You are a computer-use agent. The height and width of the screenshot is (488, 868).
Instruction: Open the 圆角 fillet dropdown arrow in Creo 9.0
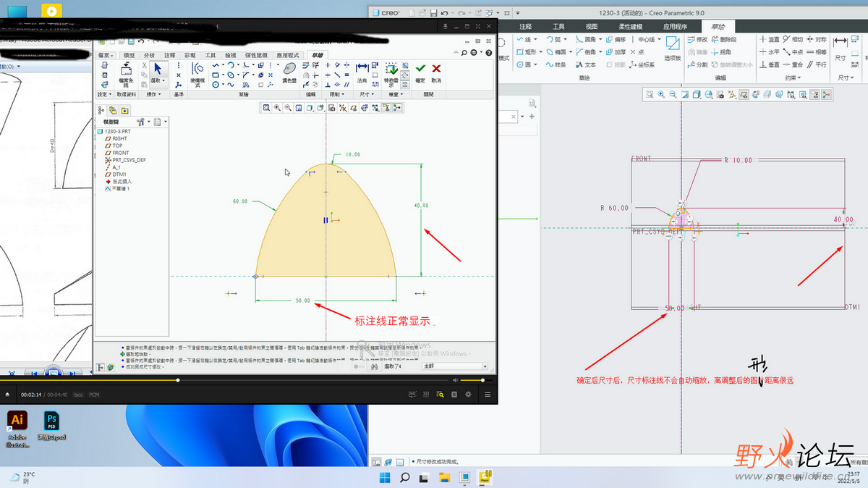599,39
